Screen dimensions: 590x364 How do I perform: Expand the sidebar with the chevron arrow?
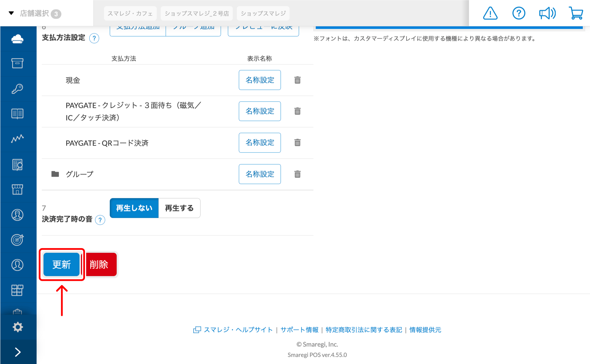(x=18, y=352)
